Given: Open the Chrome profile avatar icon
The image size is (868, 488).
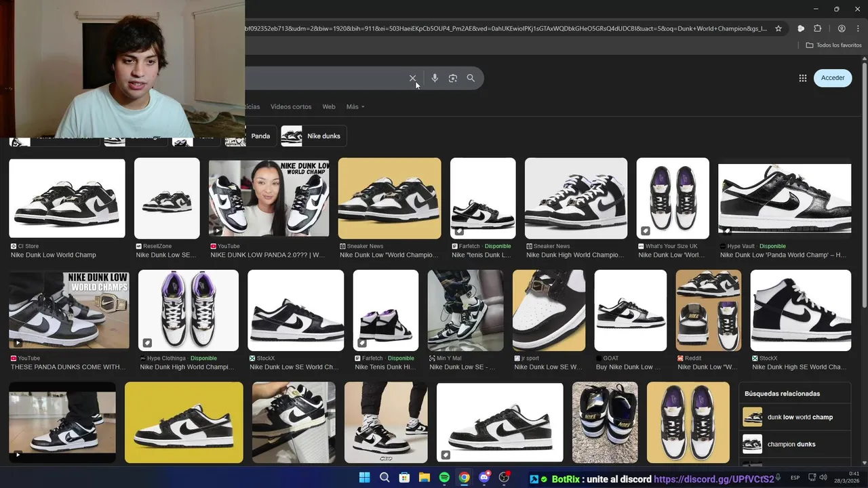Looking at the screenshot, I should point(842,28).
